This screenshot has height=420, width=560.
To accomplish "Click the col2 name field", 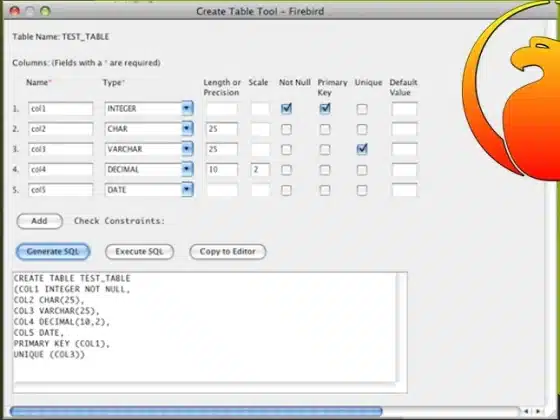I will pos(60,129).
